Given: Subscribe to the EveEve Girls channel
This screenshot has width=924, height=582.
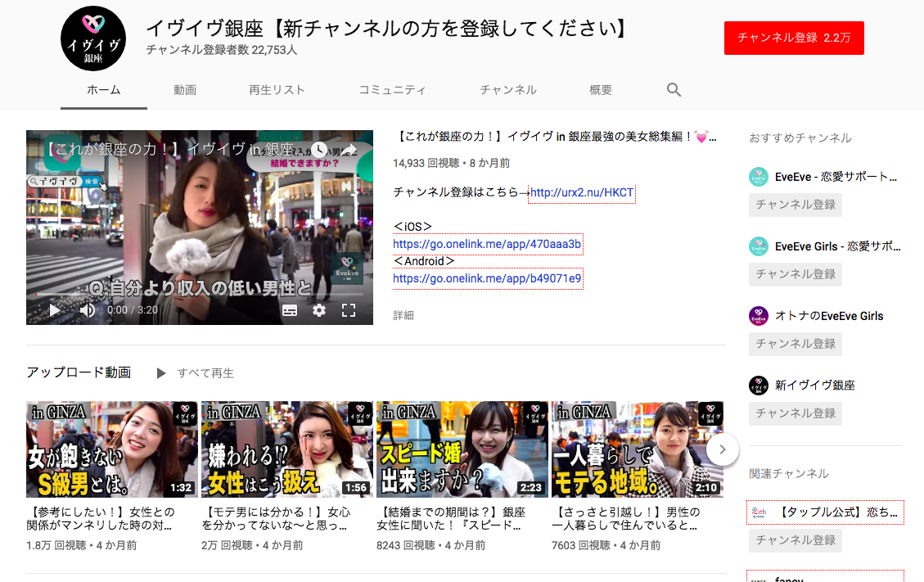Looking at the screenshot, I should [796, 274].
